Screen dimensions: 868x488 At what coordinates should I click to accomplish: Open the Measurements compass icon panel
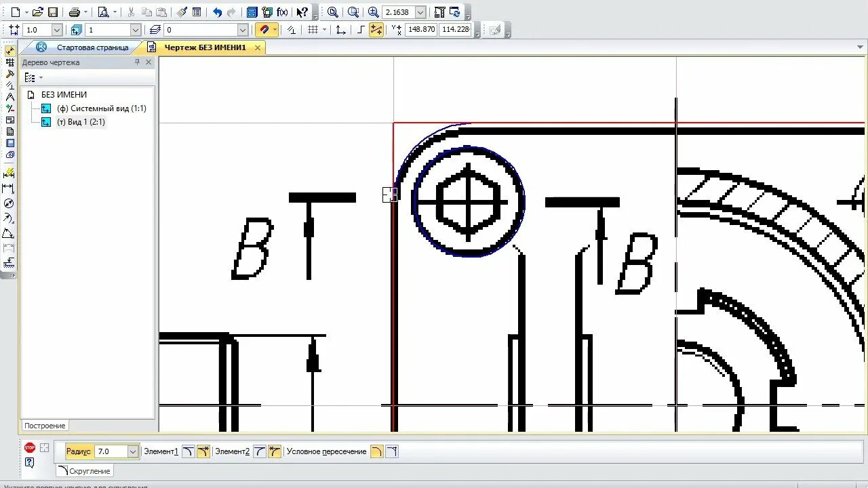click(x=9, y=97)
